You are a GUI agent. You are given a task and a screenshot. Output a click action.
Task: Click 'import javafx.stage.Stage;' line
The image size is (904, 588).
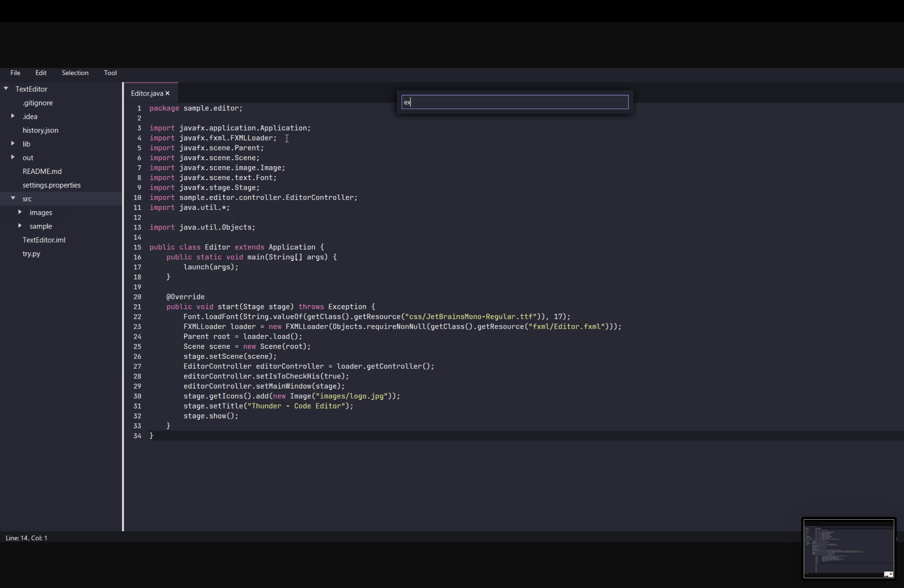pyautogui.click(x=204, y=188)
